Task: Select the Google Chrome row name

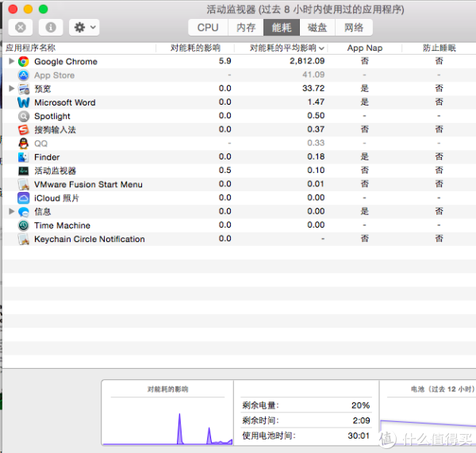Action: pyautogui.click(x=66, y=62)
